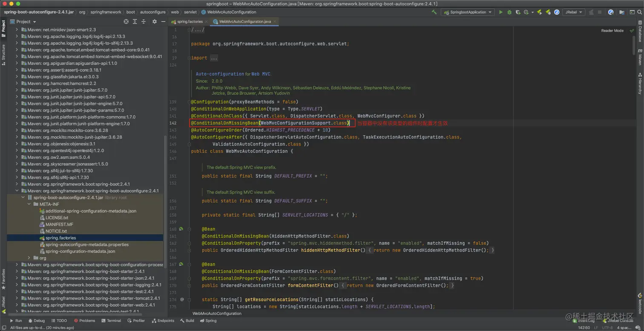The image size is (644, 331).
Task: Click Expand All in Project panel
Action: [135, 21]
